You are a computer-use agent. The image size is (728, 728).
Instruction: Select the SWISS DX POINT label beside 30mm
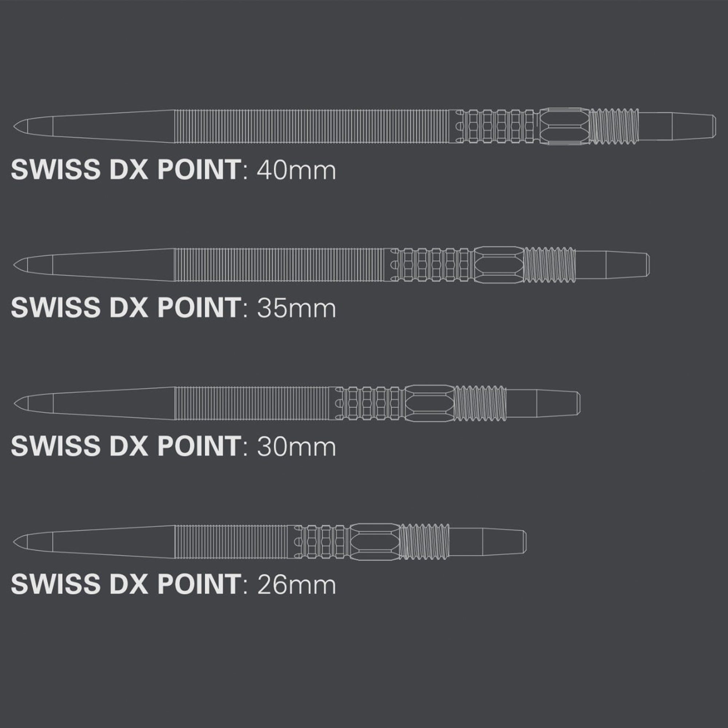[126, 447]
